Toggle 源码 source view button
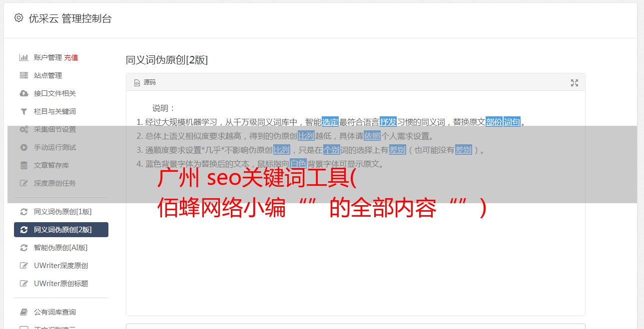Viewport: 644px width, 329px height. tap(145, 82)
